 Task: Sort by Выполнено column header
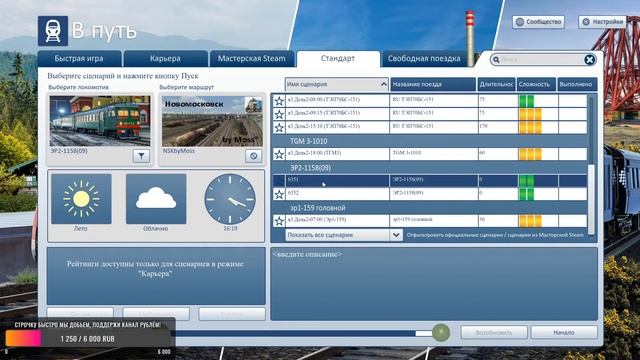coord(577,84)
